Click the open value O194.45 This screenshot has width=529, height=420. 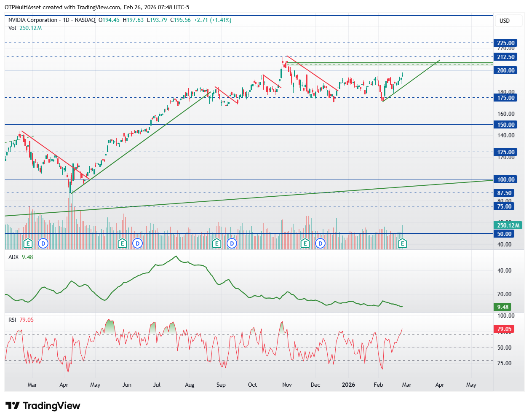(x=109, y=20)
